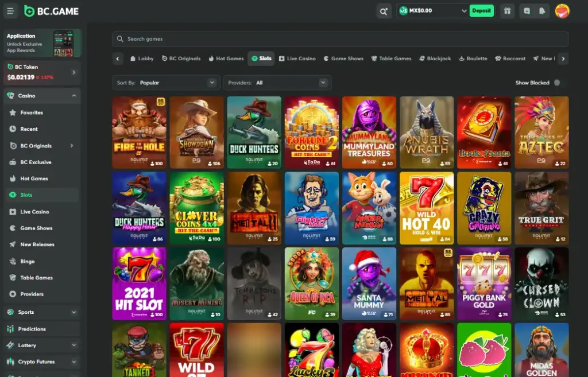Open the hamburger menu icon
Image resolution: width=588 pixels, height=377 pixels.
[x=10, y=11]
